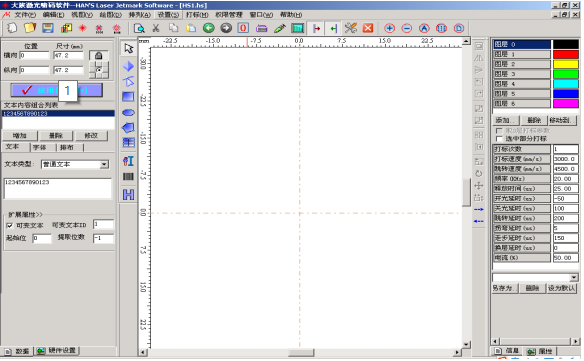The height and width of the screenshot is (361, 584).
Task: Open the 设置 menu
Action: click(168, 15)
